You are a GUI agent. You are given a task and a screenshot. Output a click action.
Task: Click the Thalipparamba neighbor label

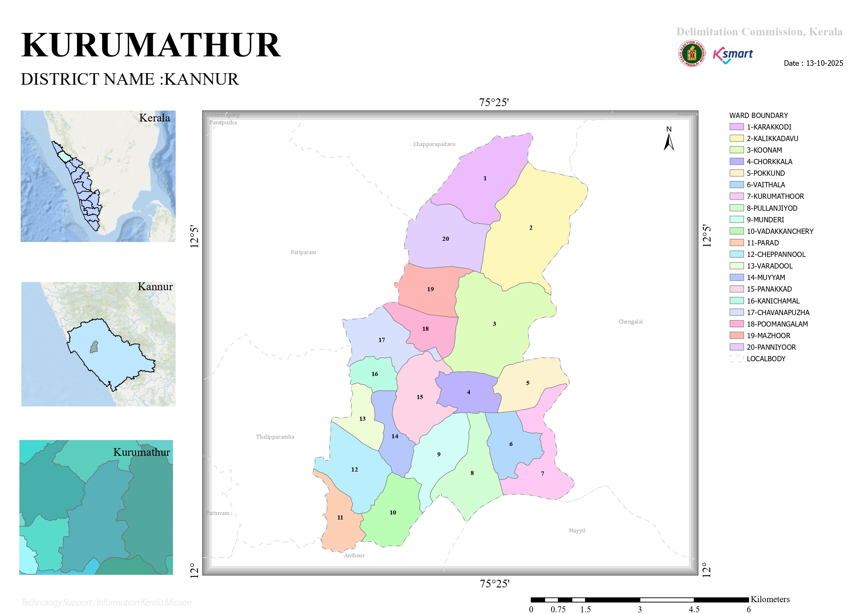click(x=275, y=437)
